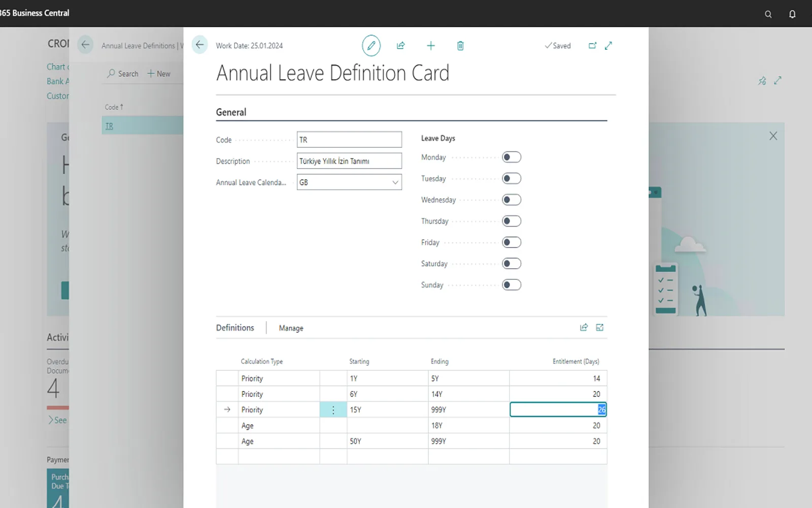Select the Starting cell 1Y
This screenshot has height=508, width=812.
(388, 378)
